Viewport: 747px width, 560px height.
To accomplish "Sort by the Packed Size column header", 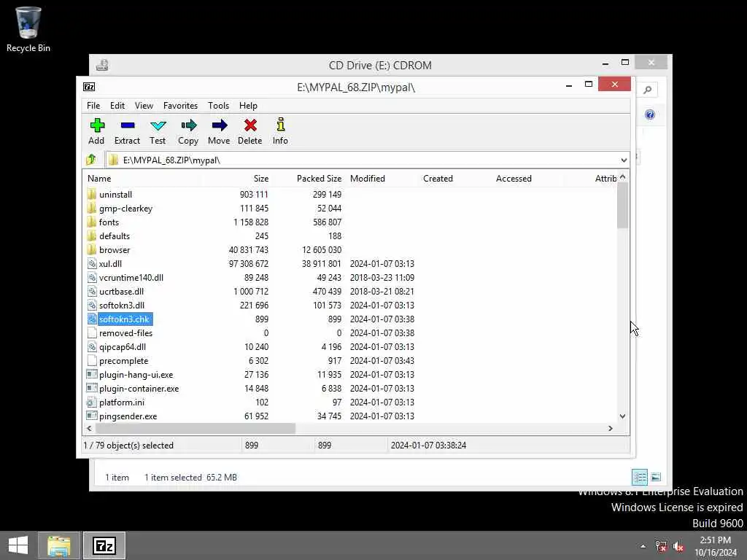I will pos(308,179).
